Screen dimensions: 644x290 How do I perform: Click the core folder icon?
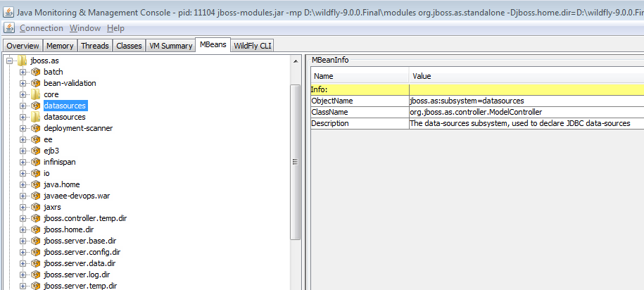coord(35,94)
